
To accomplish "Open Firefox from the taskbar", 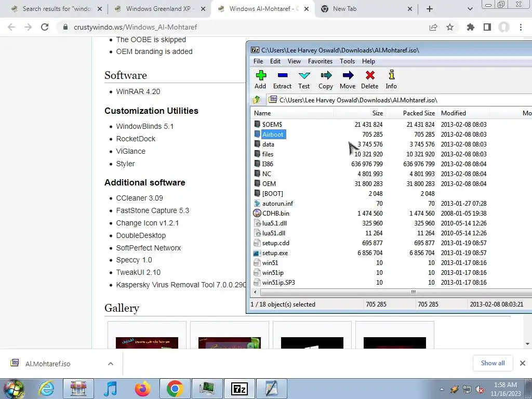I will (x=142, y=389).
